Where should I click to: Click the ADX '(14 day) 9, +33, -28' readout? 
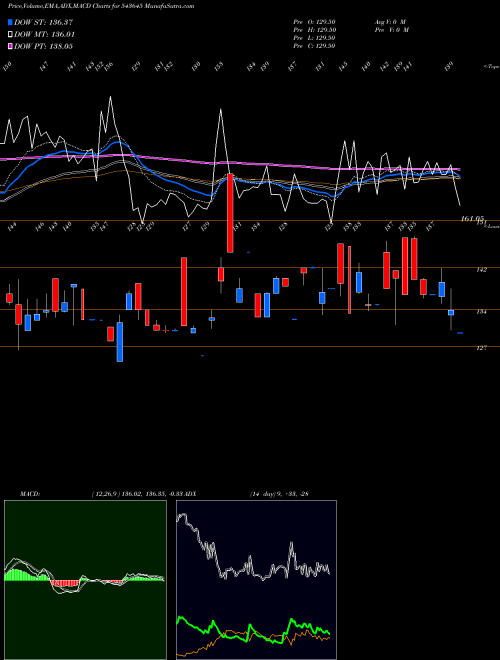pyautogui.click(x=279, y=494)
